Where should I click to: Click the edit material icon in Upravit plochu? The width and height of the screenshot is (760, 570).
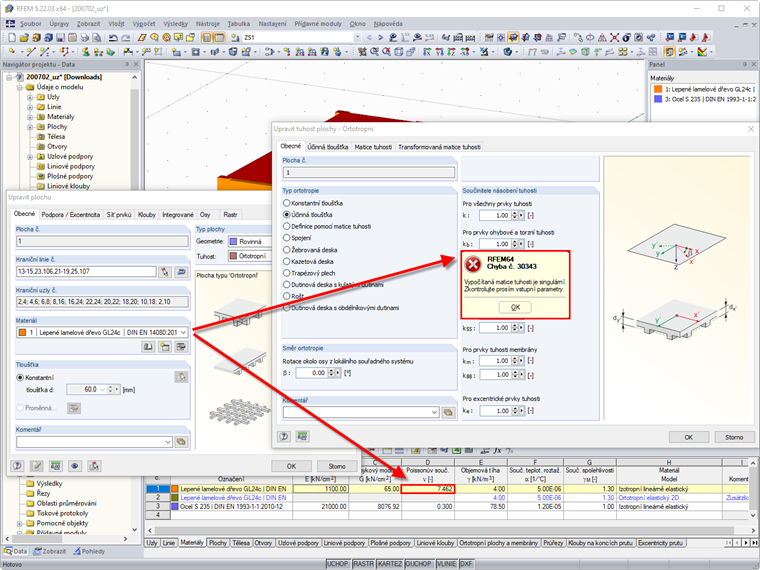181,347
